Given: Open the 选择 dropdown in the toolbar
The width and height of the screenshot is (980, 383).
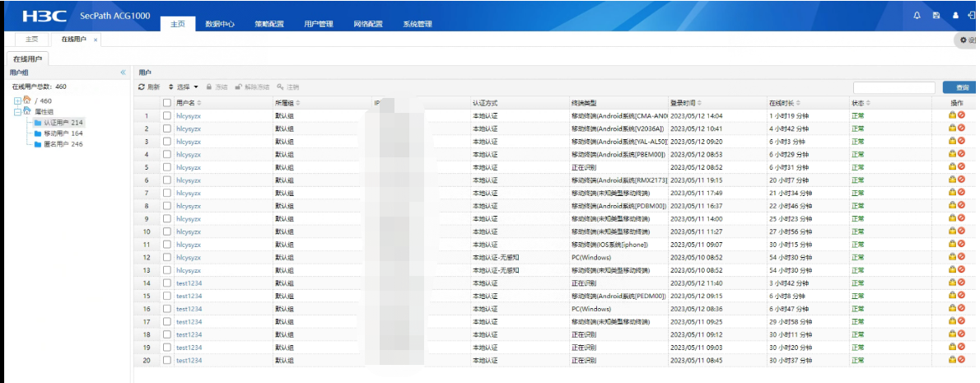Looking at the screenshot, I should click(184, 86).
